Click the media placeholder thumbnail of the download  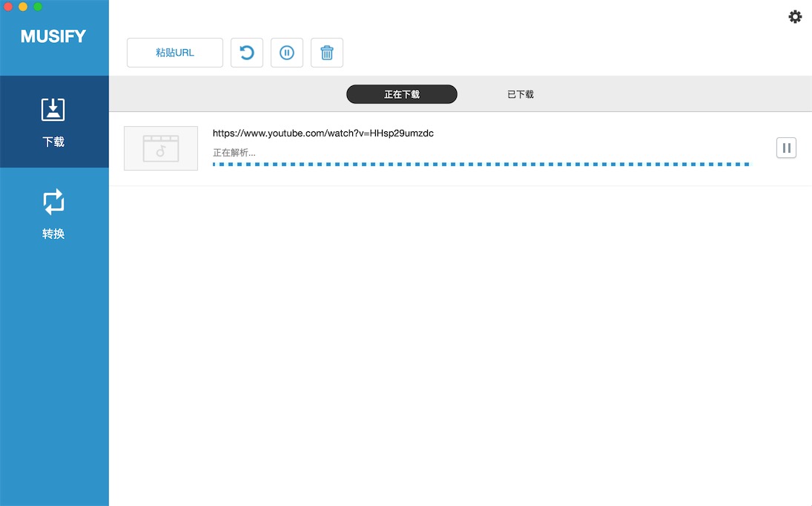coord(161,148)
